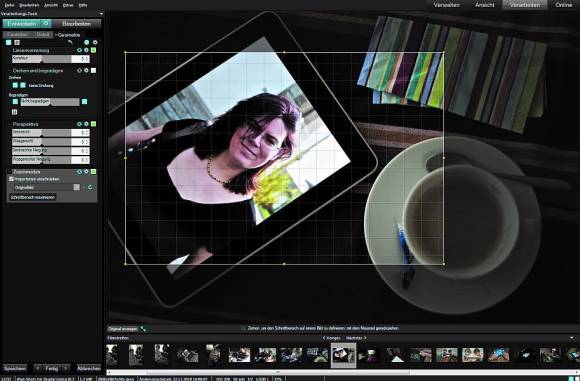
Task: Go to next image with arrow right of Fertig
Action: pos(66,368)
